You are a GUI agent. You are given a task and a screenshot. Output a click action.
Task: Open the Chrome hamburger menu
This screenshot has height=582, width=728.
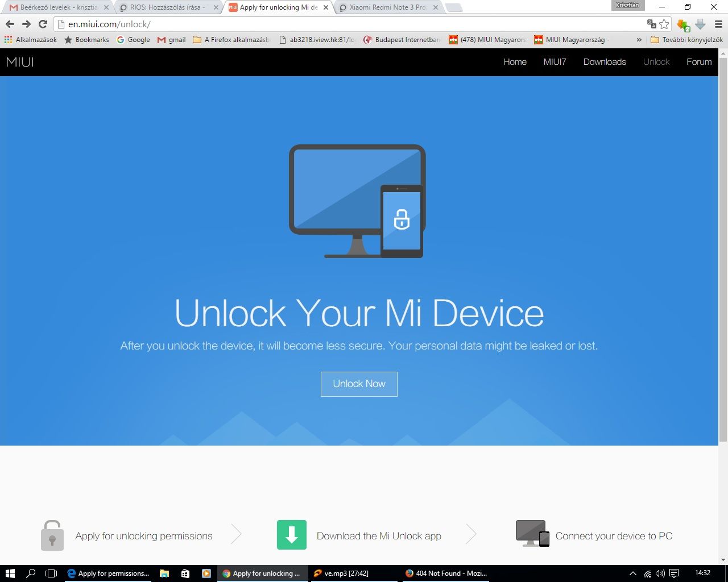point(718,24)
